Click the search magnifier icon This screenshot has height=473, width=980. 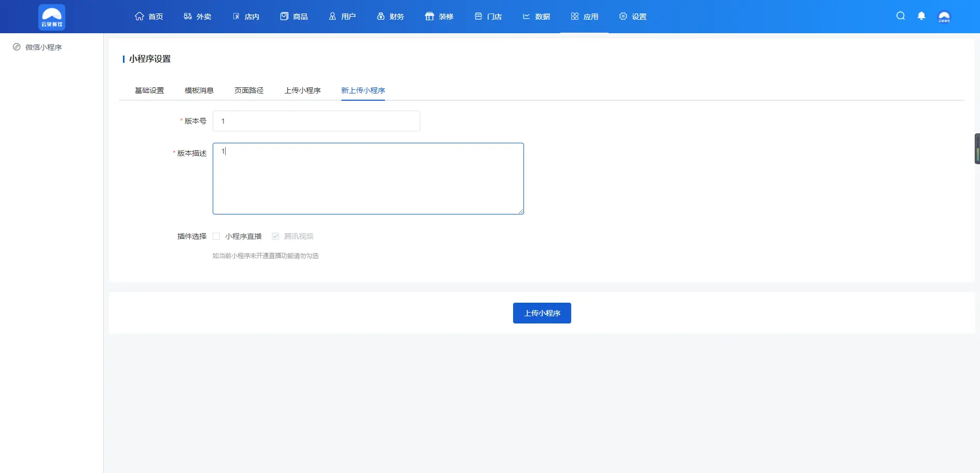coord(901,16)
